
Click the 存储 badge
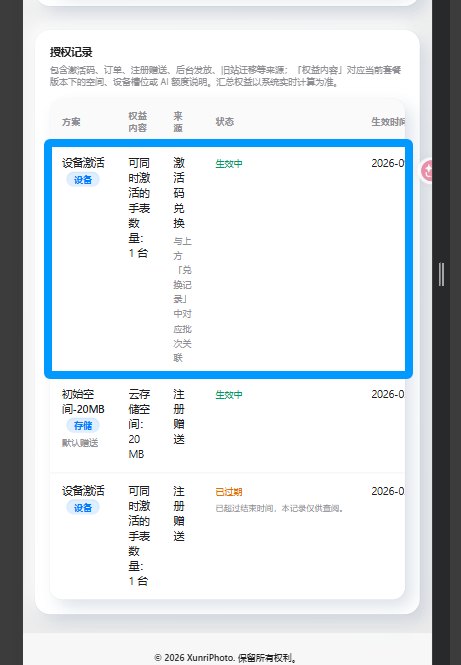[x=83, y=425]
